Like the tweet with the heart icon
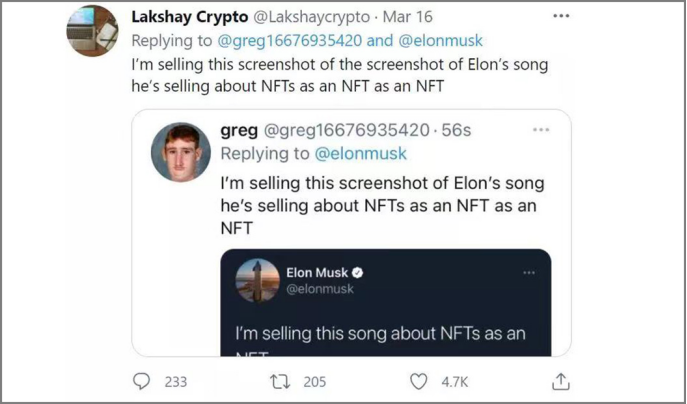Image resolution: width=687 pixels, height=404 pixels. [420, 381]
